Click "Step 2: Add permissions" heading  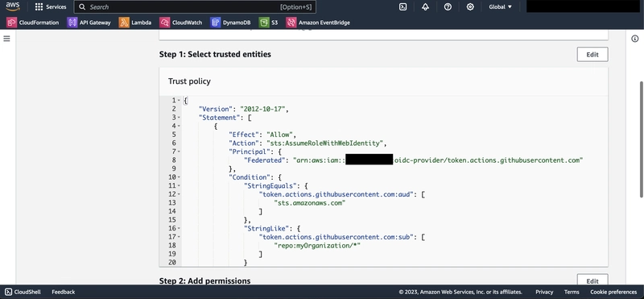[205, 281]
